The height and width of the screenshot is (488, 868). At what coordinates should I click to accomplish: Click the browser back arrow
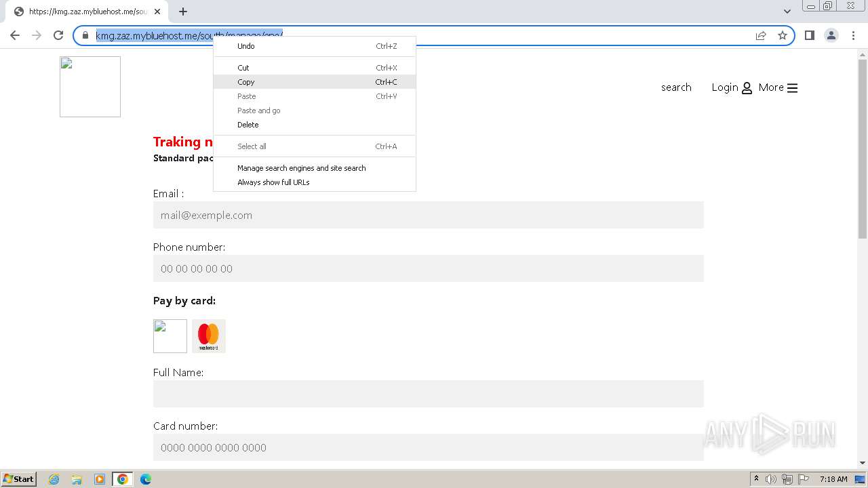click(15, 35)
